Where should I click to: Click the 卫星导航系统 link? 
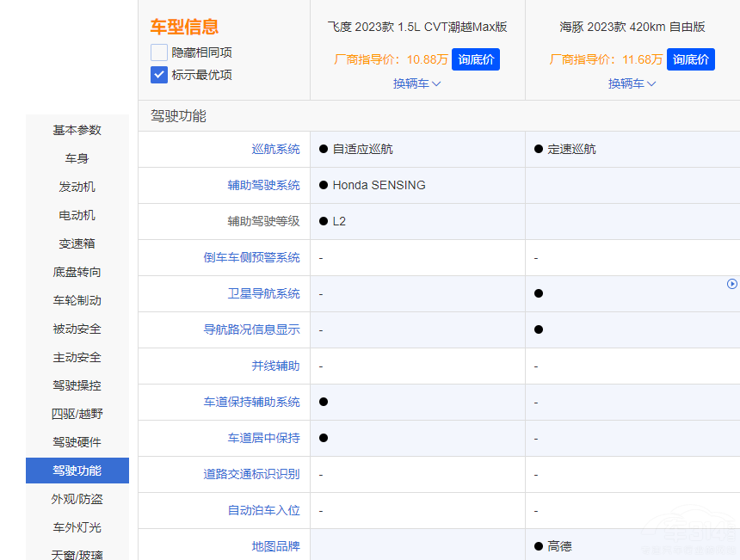click(263, 293)
